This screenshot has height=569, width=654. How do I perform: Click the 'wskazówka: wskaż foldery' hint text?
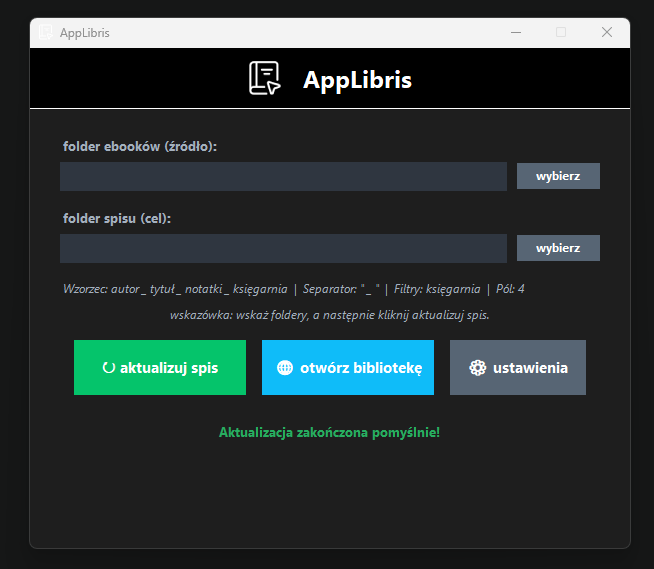click(330, 315)
